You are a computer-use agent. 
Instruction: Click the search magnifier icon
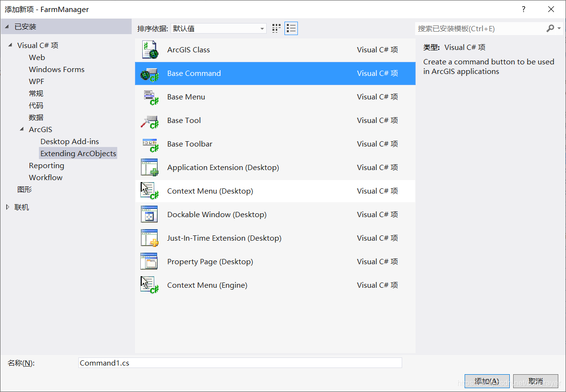coord(550,28)
